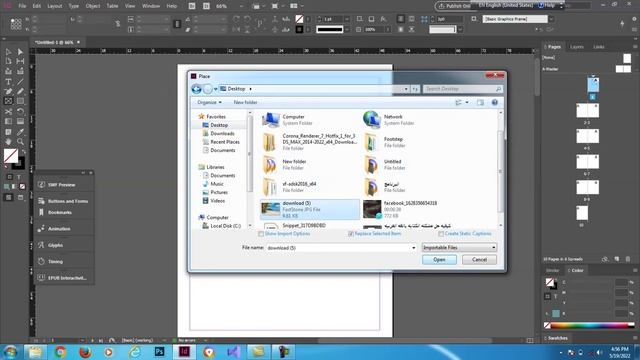Expand the address bar history dropdown
This screenshot has width=640, height=360.
point(406,89)
